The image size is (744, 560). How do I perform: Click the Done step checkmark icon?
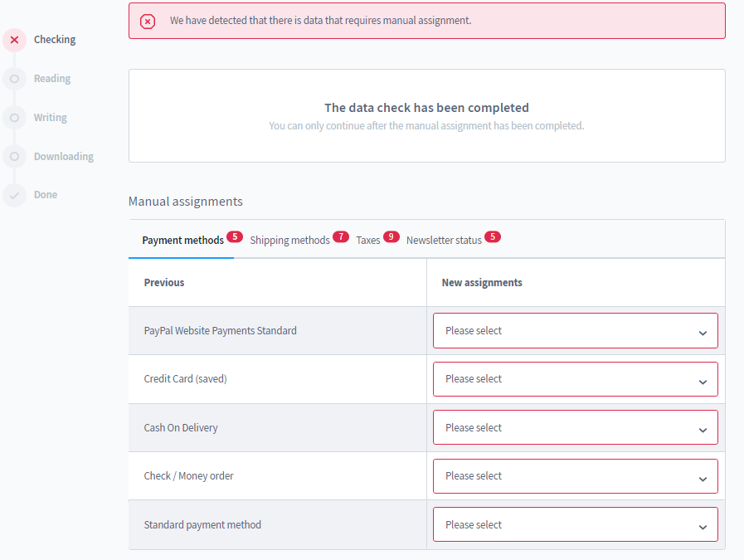tap(14, 195)
